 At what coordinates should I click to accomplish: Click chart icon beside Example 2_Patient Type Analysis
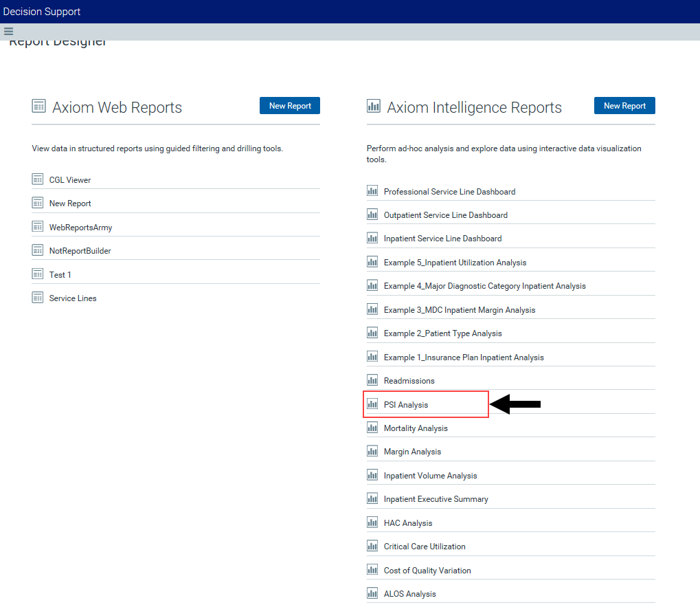[372, 333]
